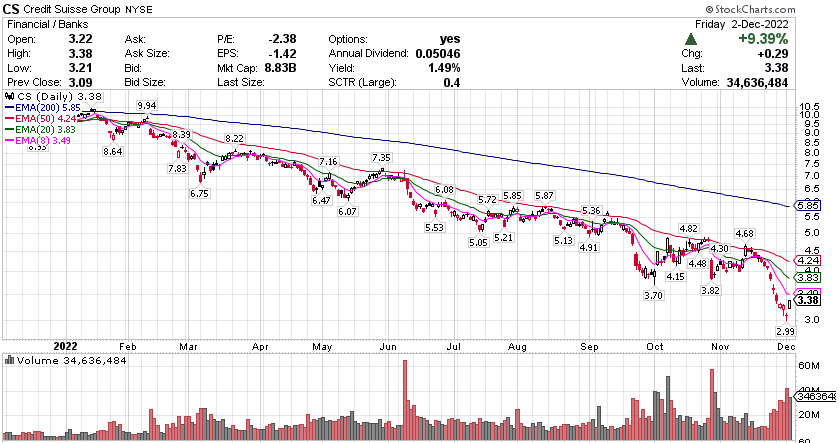Click the Mkt Cap 8.83B value
The width and height of the screenshot is (840, 443).
(280, 68)
